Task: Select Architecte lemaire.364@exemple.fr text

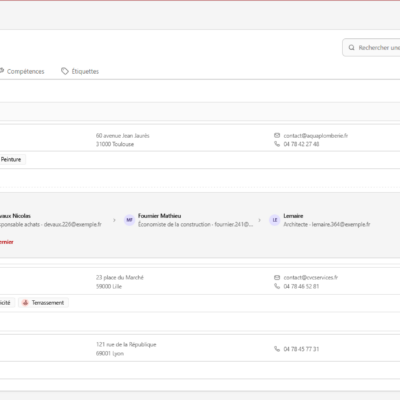Action: [x=327, y=225]
